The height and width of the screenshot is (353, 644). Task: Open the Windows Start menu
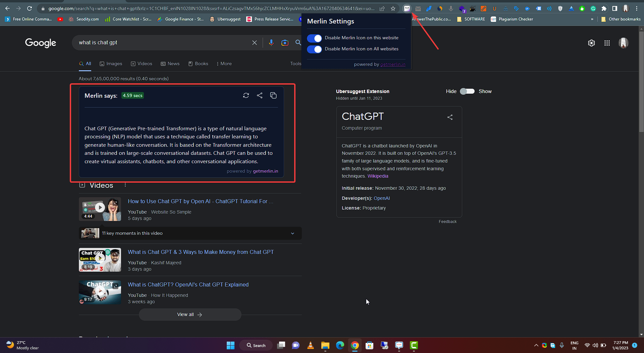click(230, 345)
